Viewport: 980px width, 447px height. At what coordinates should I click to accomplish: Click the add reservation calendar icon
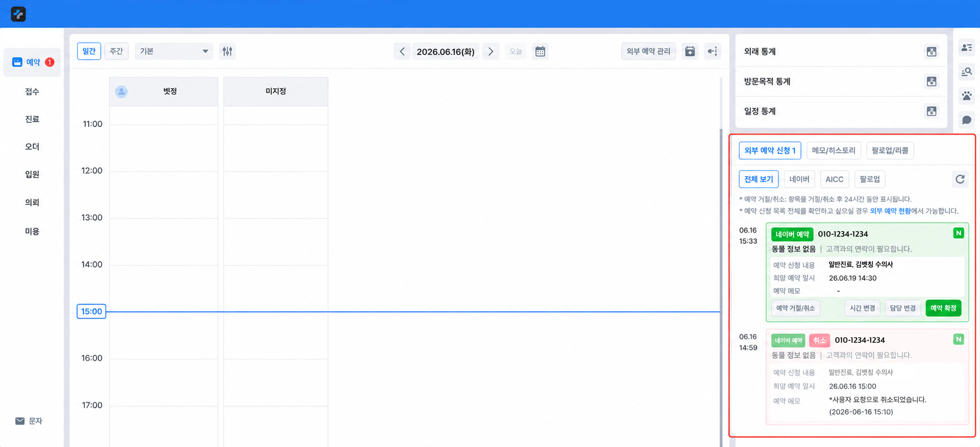pyautogui.click(x=690, y=51)
